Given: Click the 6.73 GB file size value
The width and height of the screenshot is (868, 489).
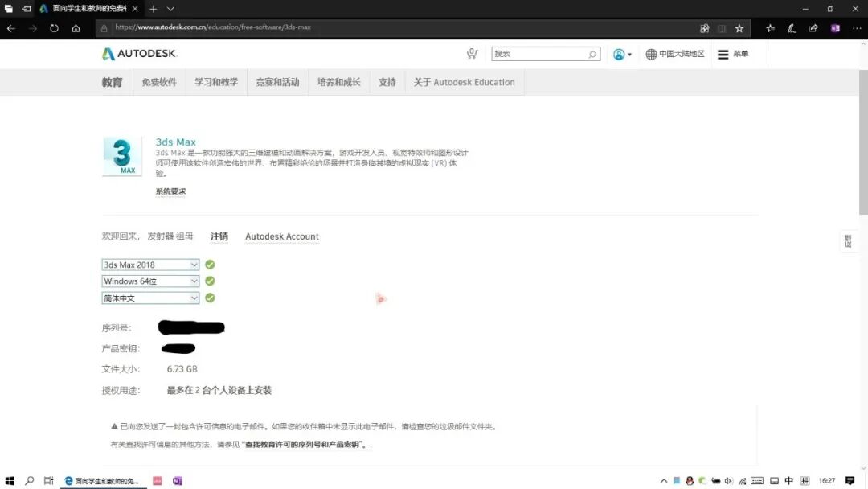Looking at the screenshot, I should pos(182,369).
